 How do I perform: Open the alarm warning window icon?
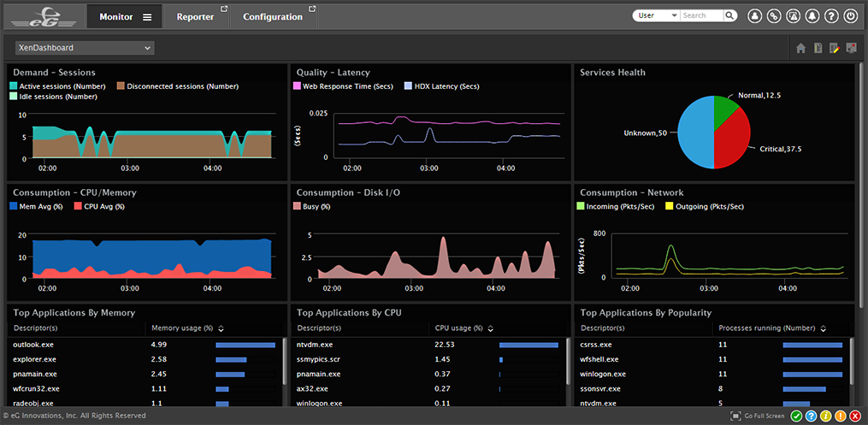793,16
